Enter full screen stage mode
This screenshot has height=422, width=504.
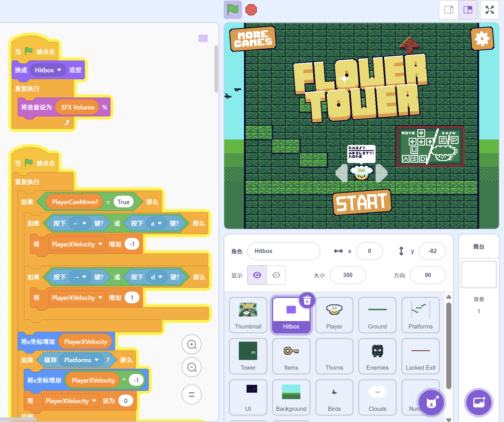(x=490, y=10)
